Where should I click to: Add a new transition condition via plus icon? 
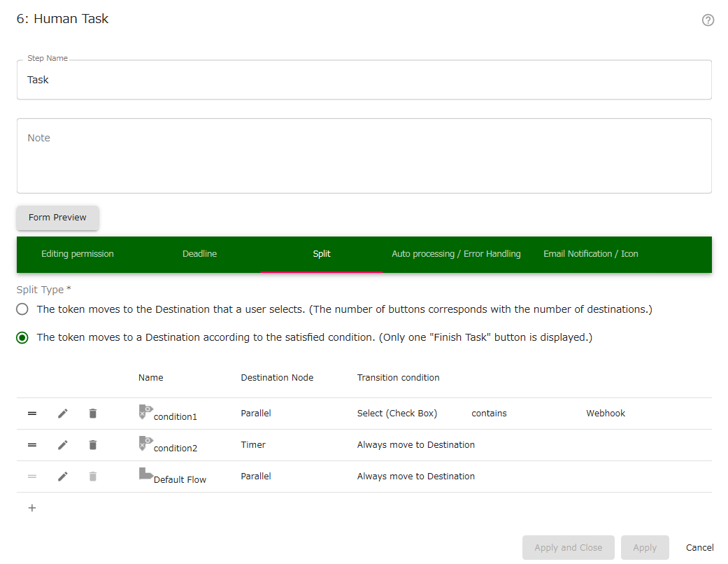[31, 507]
